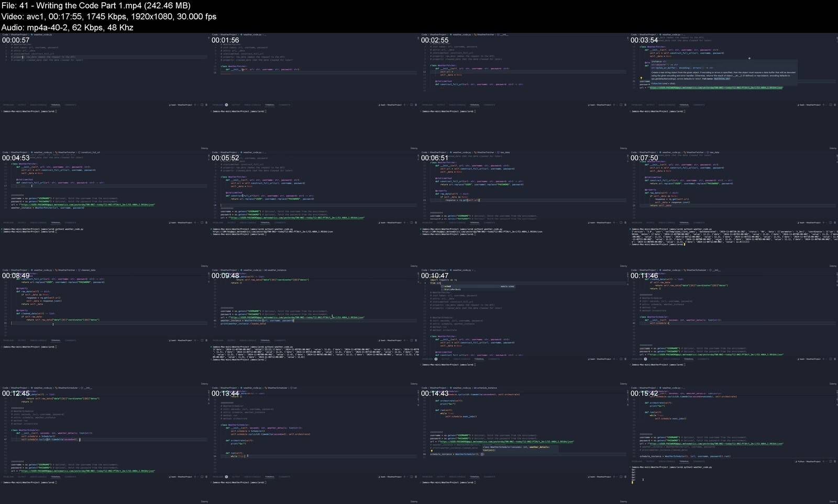Image resolution: width=838 pixels, height=504 pixels.
Task: Open the frame thumbnail at 00:12:45
Action: coord(105,445)
